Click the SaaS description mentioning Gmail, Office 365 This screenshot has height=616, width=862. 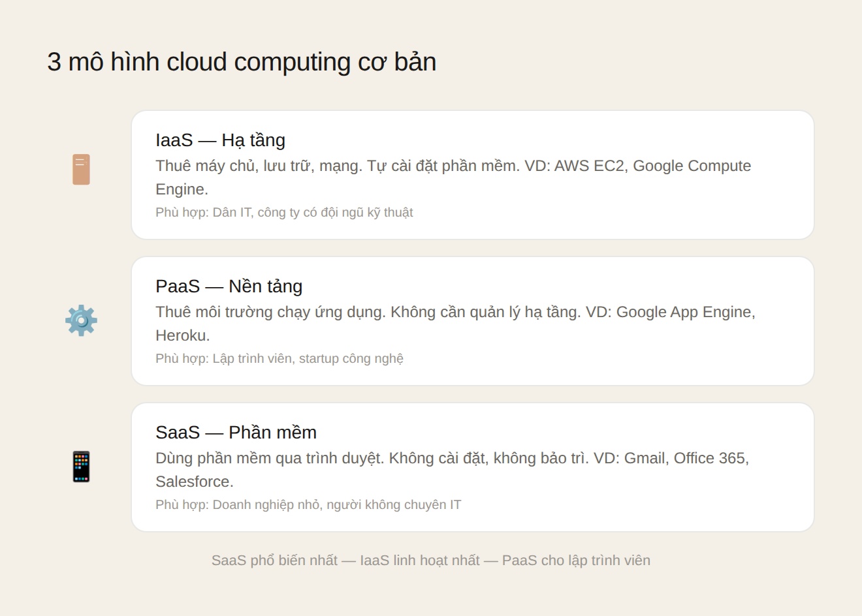452,470
